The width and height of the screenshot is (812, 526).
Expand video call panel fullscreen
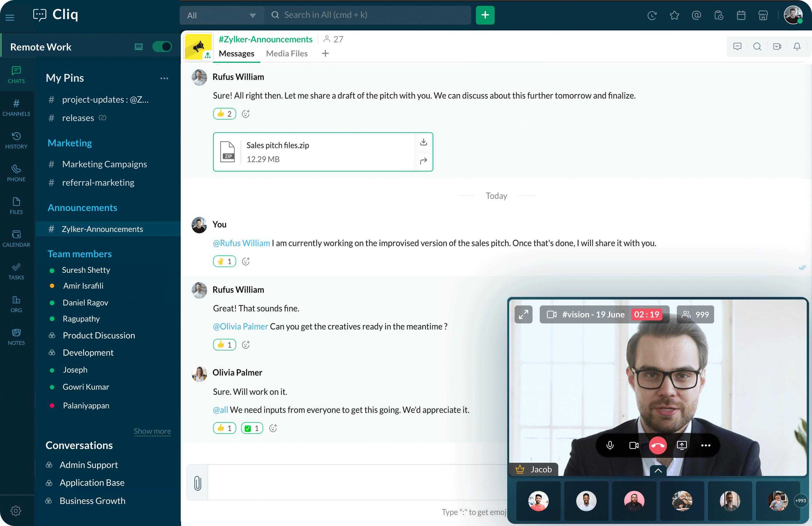pyautogui.click(x=523, y=314)
